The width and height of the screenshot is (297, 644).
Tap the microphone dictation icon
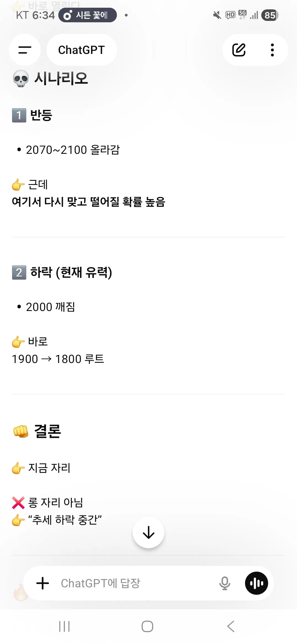pyautogui.click(x=225, y=583)
